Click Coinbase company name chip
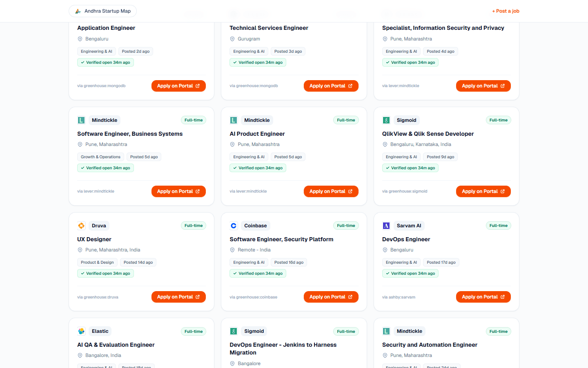This screenshot has height=368, width=588. [x=256, y=226]
